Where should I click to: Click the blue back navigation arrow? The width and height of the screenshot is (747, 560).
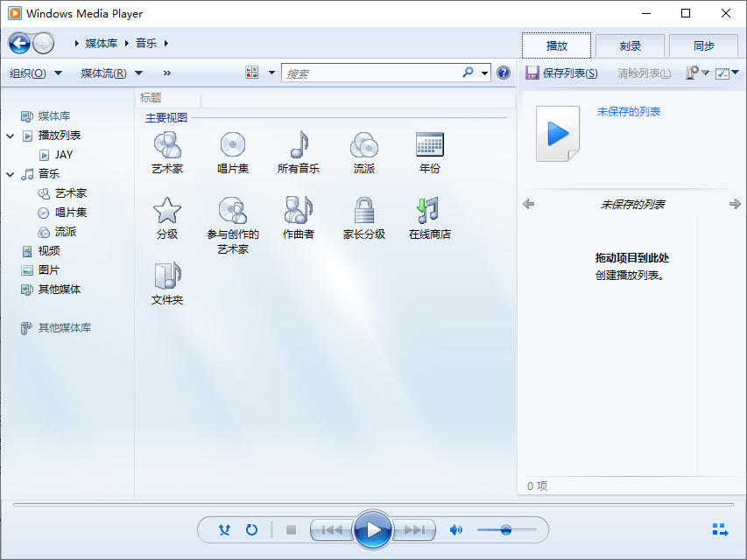19,44
